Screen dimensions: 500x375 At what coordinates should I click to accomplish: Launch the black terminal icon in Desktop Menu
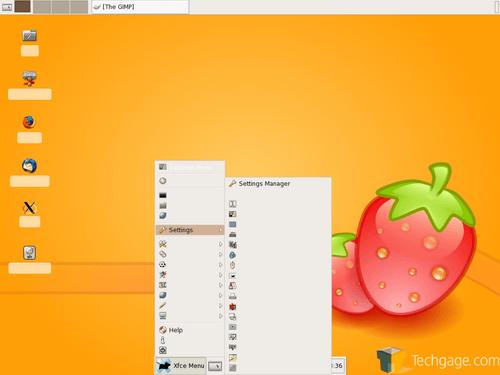163,195
